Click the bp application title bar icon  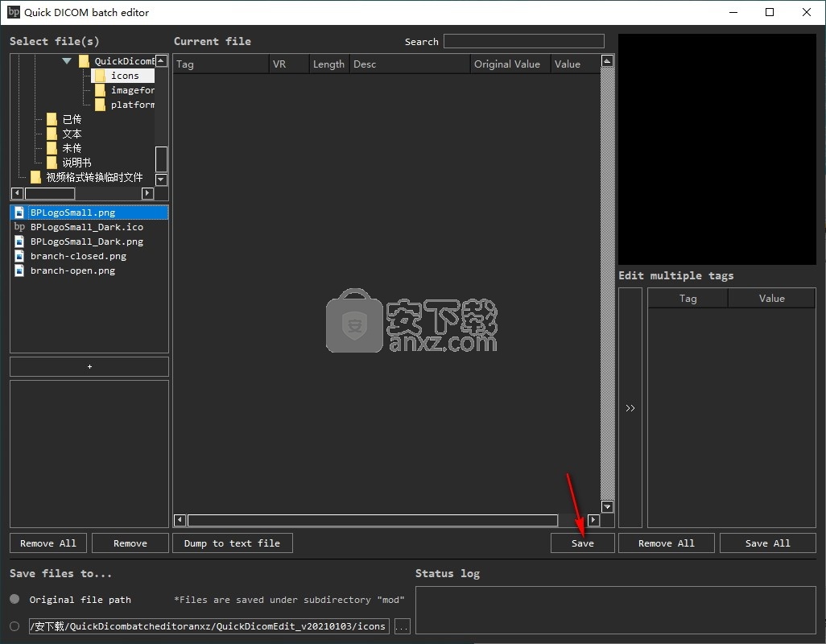(x=14, y=11)
